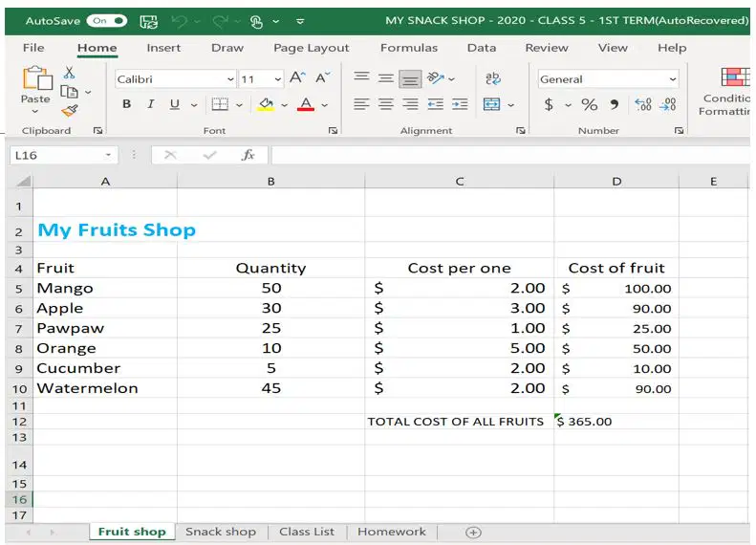Open the Help tab
This screenshot has height=545, width=756.
672,48
